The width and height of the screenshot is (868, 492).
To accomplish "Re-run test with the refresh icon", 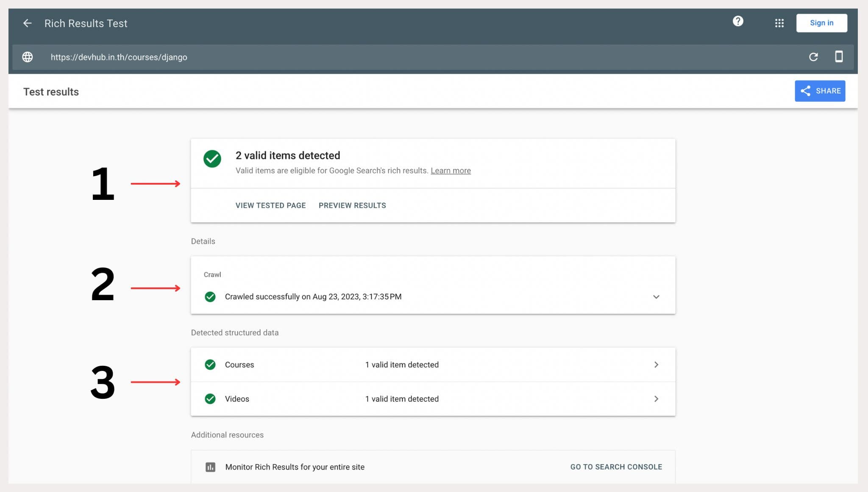I will 813,57.
